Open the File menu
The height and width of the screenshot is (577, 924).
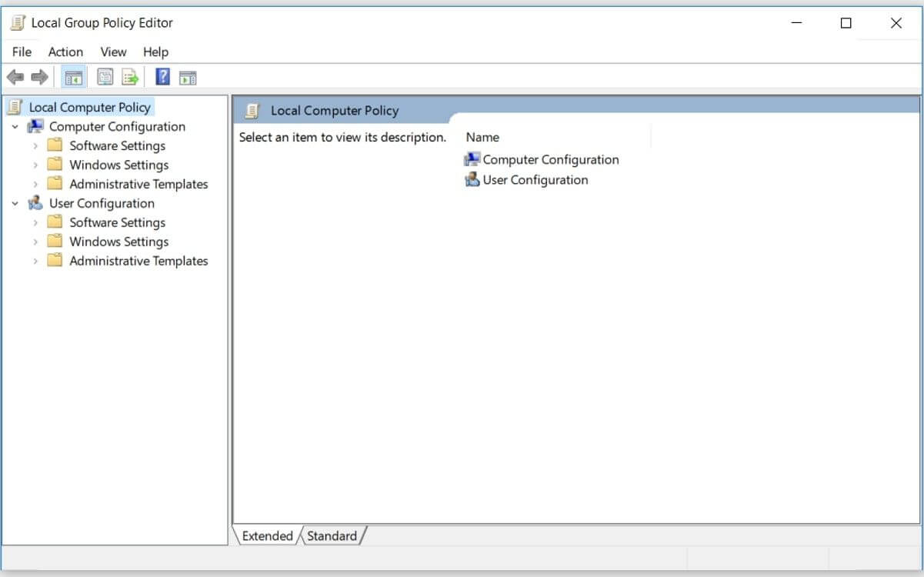pyautogui.click(x=21, y=52)
